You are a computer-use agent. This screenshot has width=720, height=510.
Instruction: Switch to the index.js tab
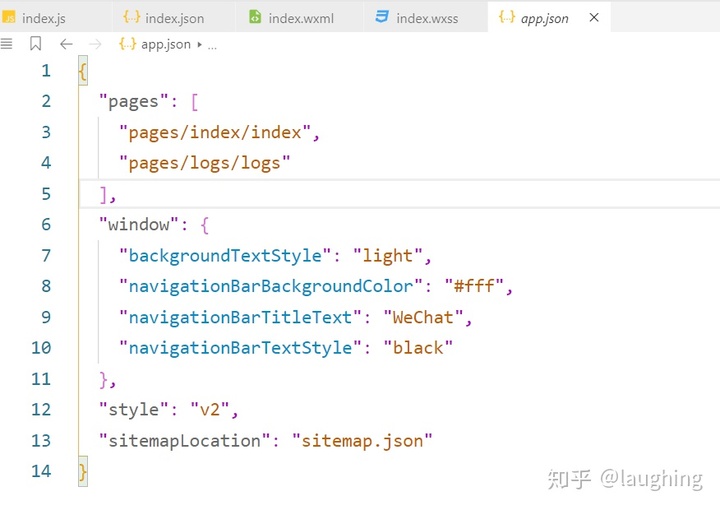tap(44, 18)
